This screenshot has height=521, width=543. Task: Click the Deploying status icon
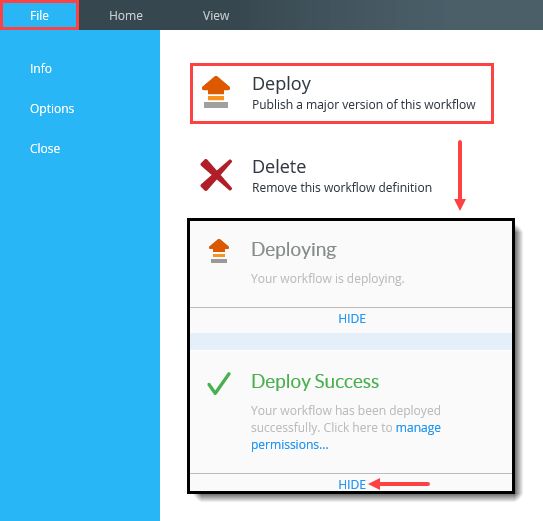click(x=219, y=251)
